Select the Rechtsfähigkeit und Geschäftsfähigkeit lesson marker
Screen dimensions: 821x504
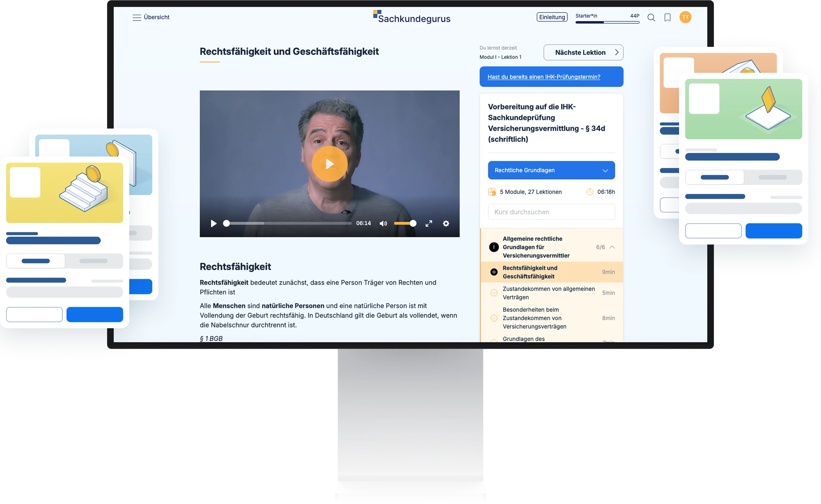[494, 272]
